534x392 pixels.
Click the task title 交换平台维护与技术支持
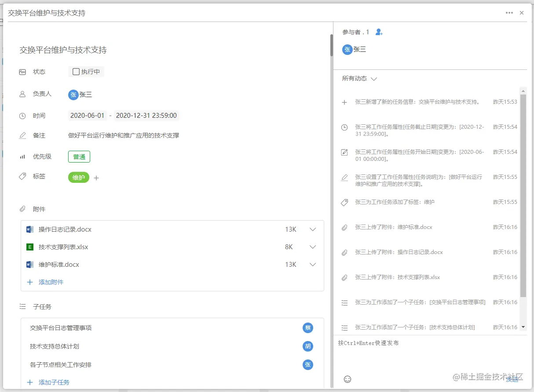click(63, 50)
